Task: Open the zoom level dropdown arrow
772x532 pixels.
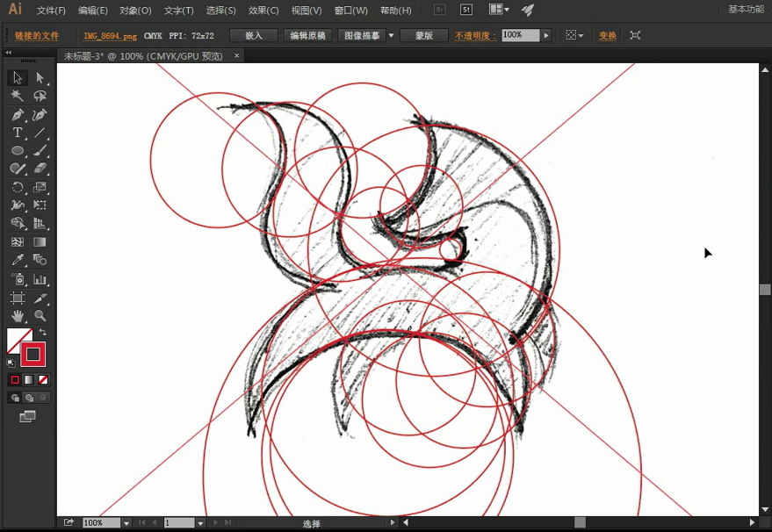Action: [126, 523]
